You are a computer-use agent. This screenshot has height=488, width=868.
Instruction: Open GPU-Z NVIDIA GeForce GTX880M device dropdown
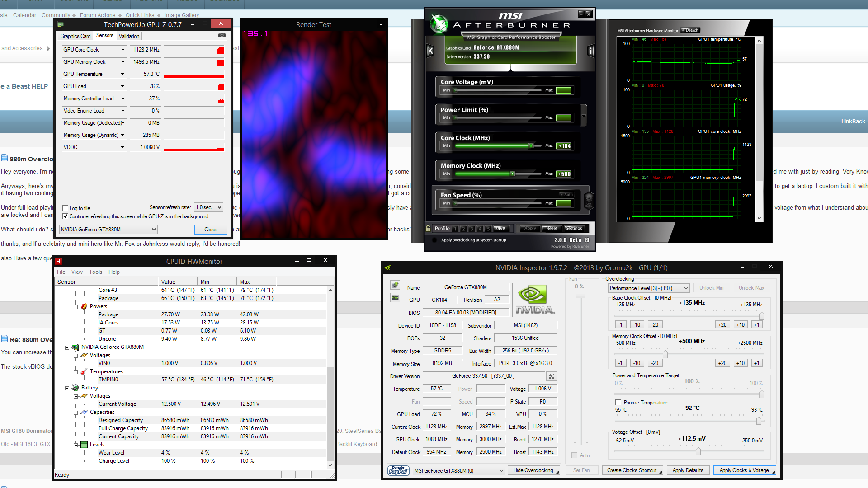[108, 230]
